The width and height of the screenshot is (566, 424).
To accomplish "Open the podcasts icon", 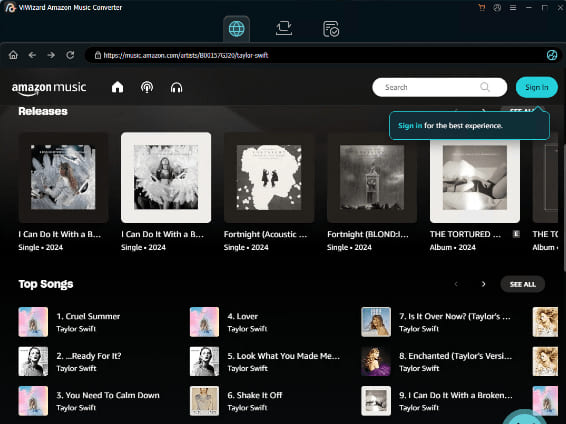I will pyautogui.click(x=147, y=87).
